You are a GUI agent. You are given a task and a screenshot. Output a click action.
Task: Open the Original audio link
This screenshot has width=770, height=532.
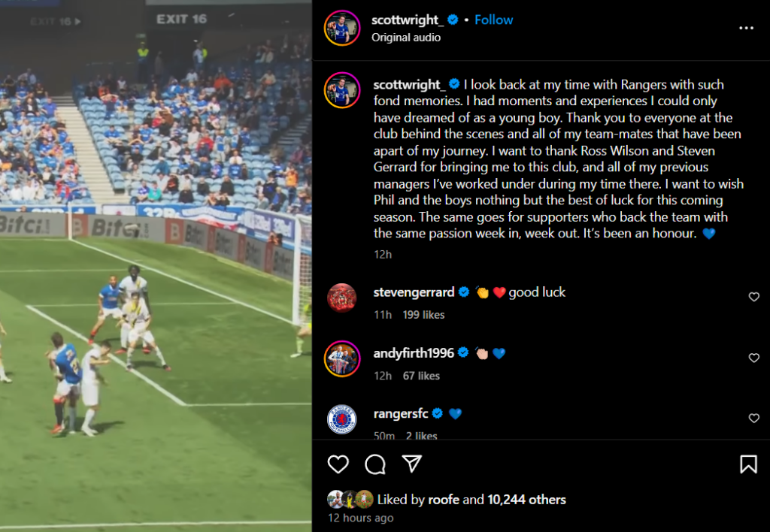coord(405,38)
